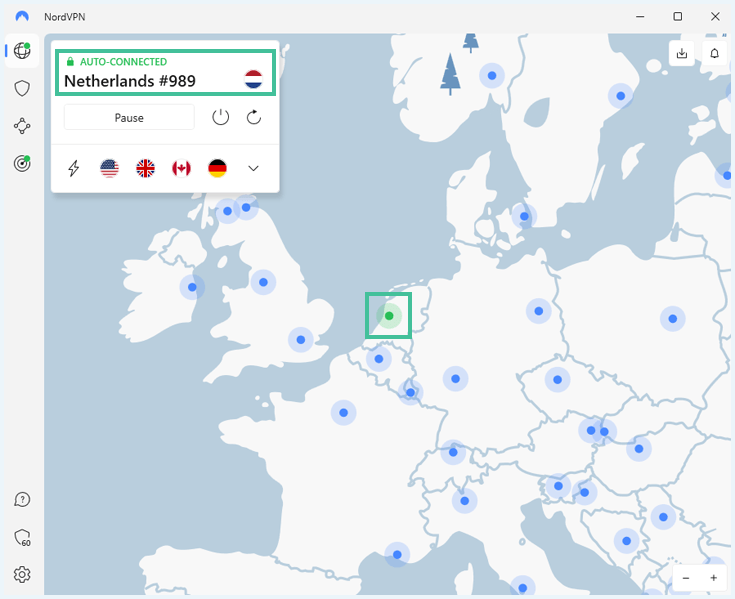
Task: Select the Denmark server map pin
Action: pyautogui.click(x=524, y=216)
